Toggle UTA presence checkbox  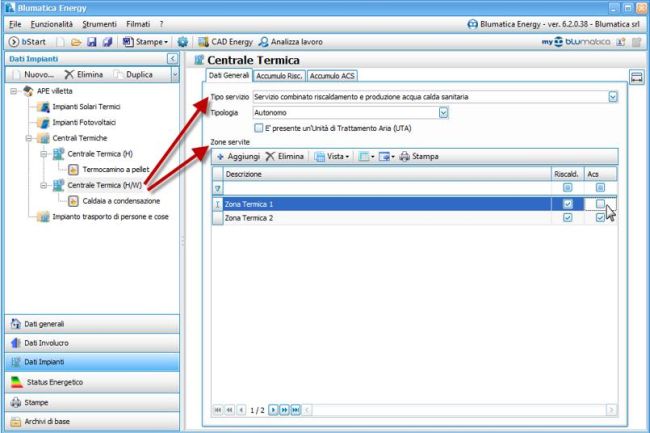coord(259,128)
